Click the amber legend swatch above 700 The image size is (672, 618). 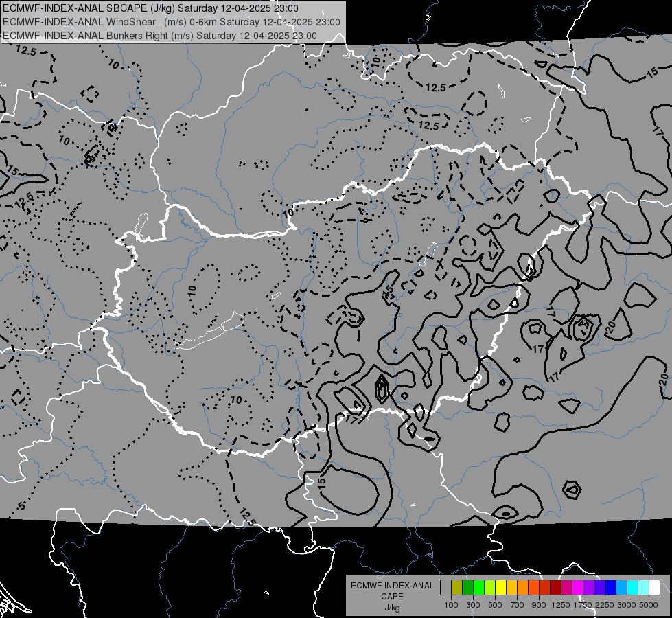pos(511,588)
